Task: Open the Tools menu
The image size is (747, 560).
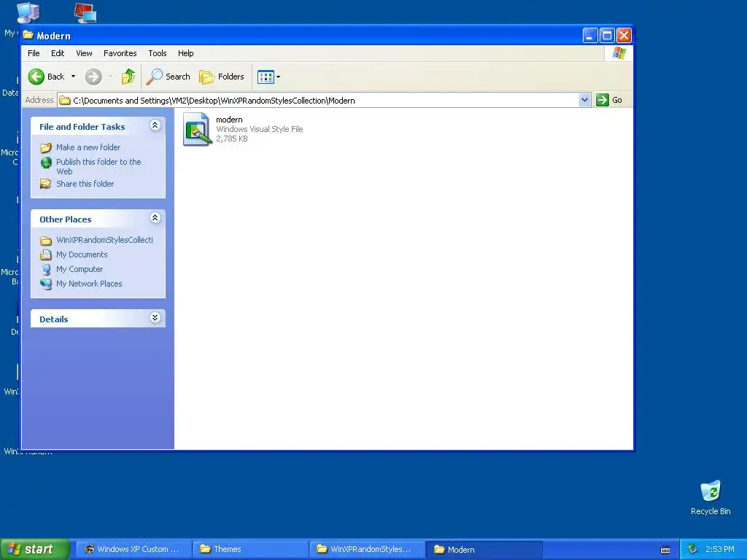Action: tap(158, 53)
